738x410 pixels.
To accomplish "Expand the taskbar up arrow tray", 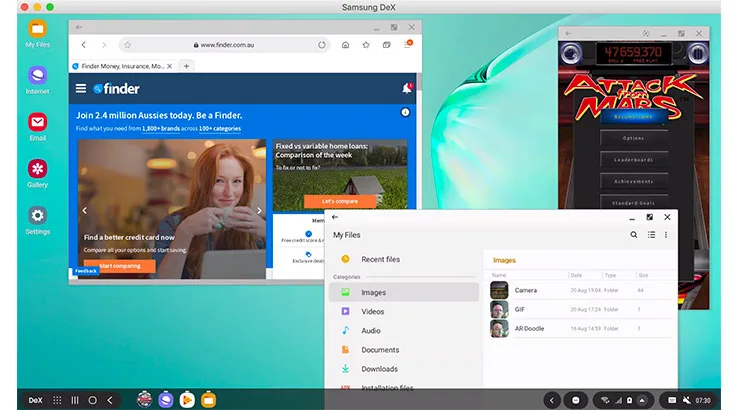I will pos(643,399).
